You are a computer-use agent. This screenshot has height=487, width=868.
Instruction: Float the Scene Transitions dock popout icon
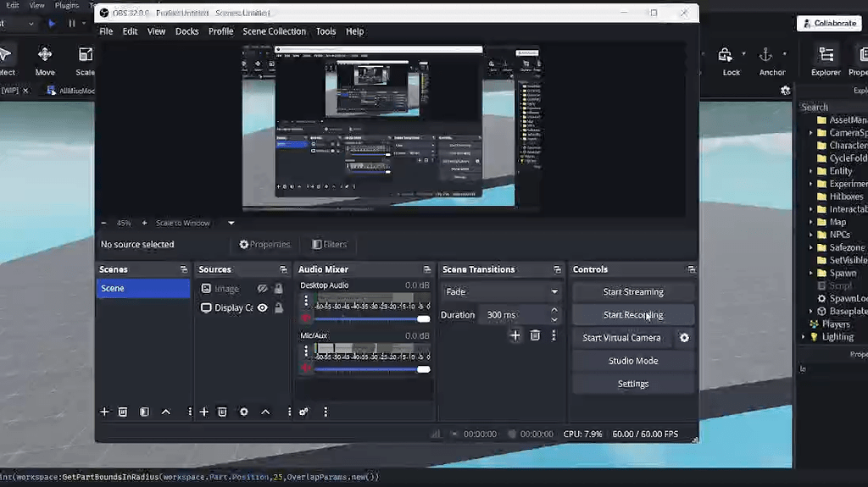[x=558, y=269]
